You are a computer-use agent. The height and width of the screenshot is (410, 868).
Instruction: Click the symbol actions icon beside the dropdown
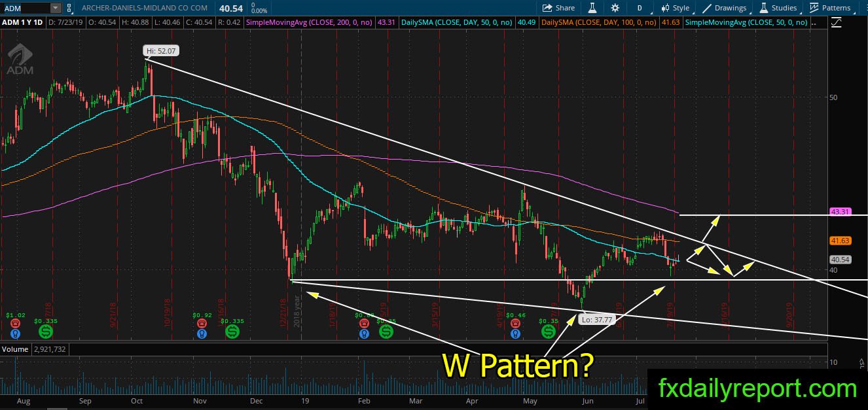pos(68,8)
